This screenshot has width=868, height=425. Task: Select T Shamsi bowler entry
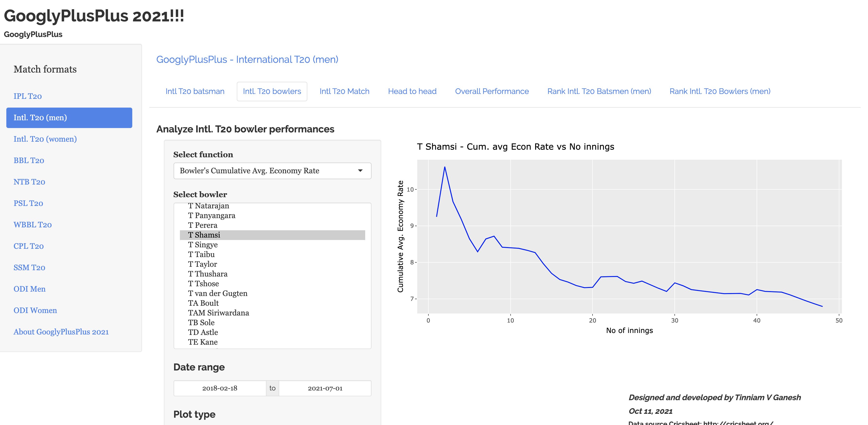click(x=204, y=235)
